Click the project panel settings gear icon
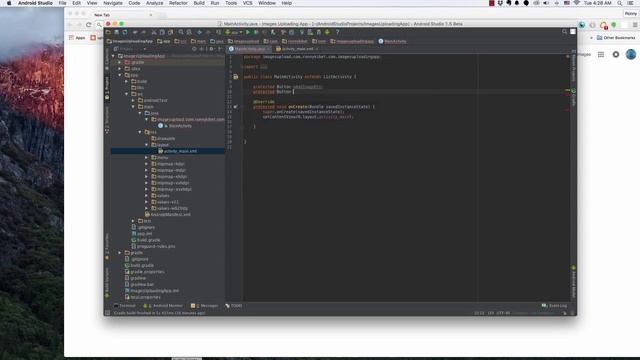 [211, 49]
